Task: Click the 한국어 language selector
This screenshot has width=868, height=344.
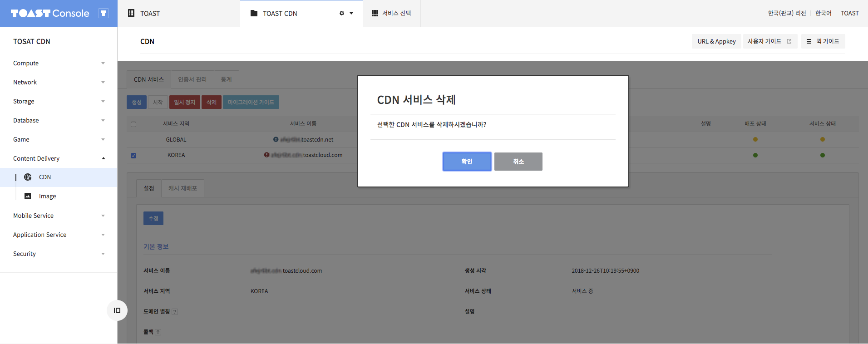Action: [823, 13]
